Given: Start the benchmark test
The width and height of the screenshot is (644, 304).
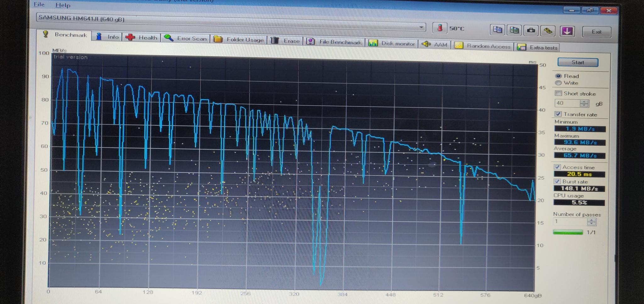Looking at the screenshot, I should point(578,62).
